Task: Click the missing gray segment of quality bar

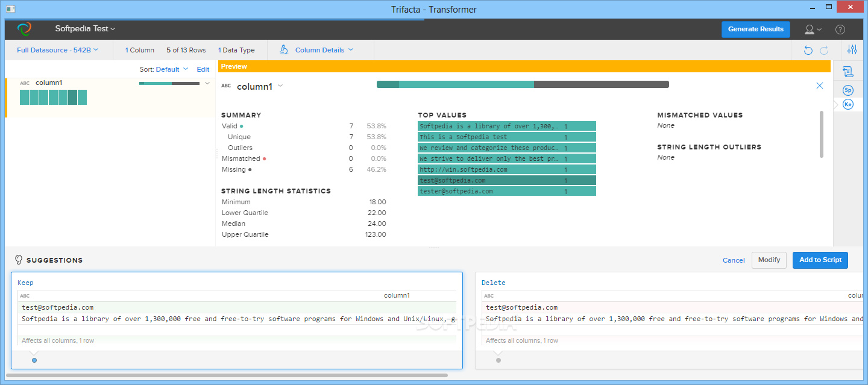Action: pos(602,84)
